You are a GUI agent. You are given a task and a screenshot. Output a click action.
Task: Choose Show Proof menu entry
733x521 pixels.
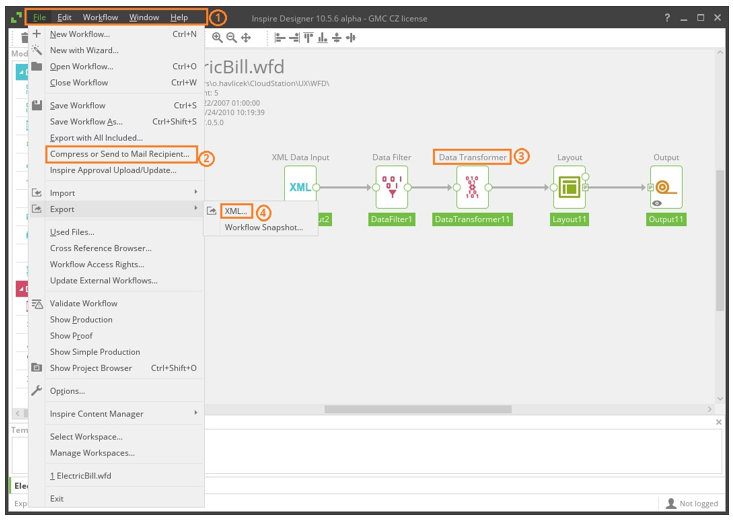[x=116, y=336]
